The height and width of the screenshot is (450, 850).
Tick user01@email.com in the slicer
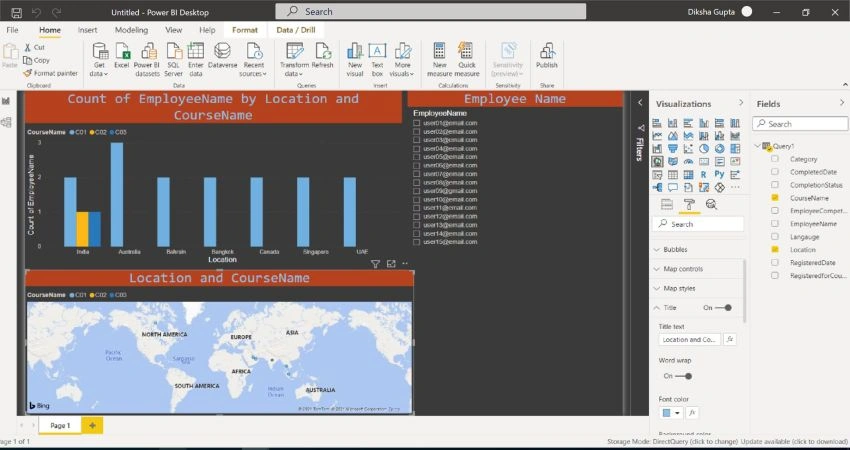point(416,123)
